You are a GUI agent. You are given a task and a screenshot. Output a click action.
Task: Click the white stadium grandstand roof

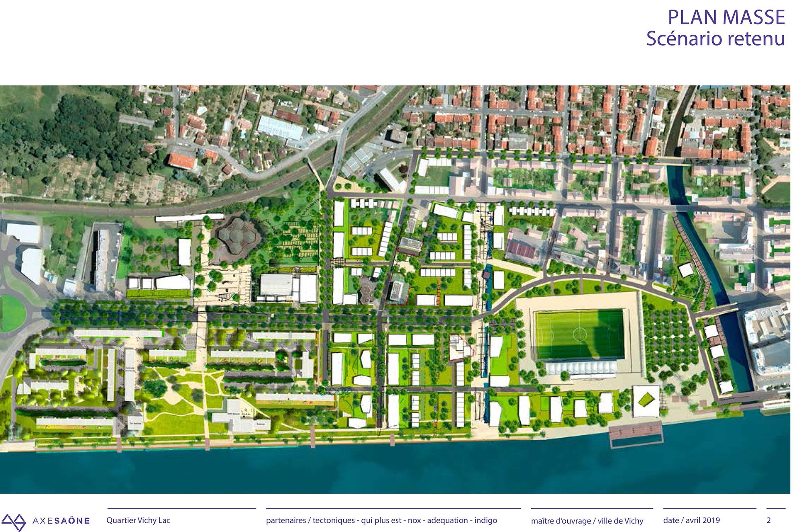(581, 368)
